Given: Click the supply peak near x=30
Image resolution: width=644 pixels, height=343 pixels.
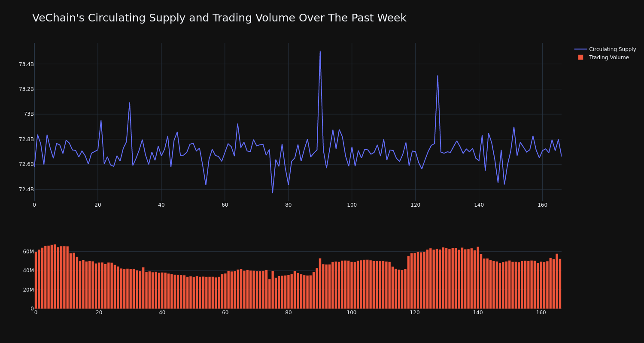Looking at the screenshot, I should point(129,102).
